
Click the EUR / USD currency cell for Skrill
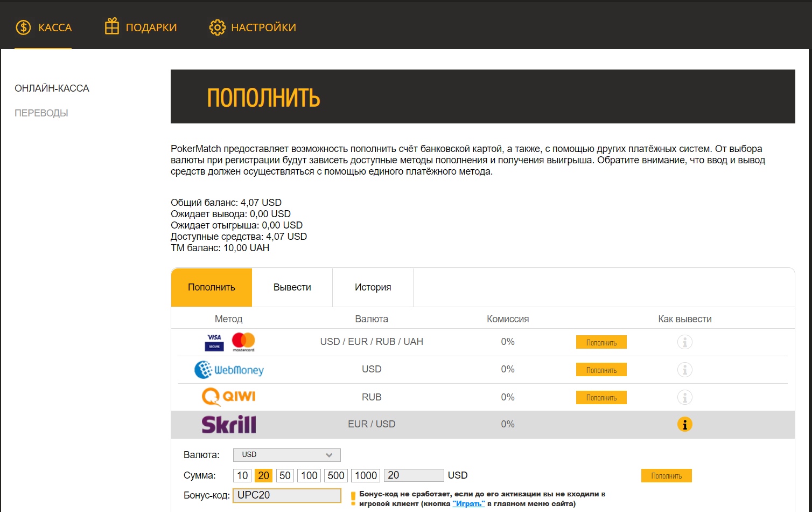(372, 424)
